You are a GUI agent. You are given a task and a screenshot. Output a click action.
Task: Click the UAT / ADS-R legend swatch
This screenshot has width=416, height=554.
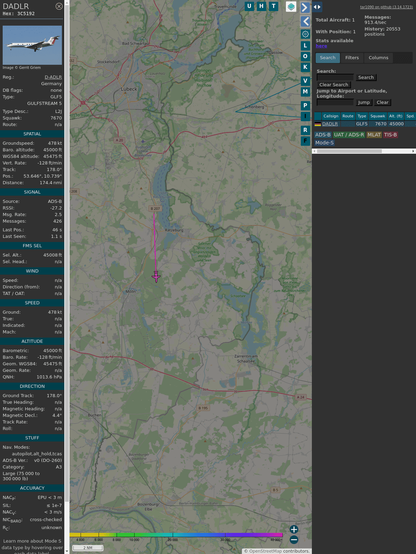[x=348, y=135]
